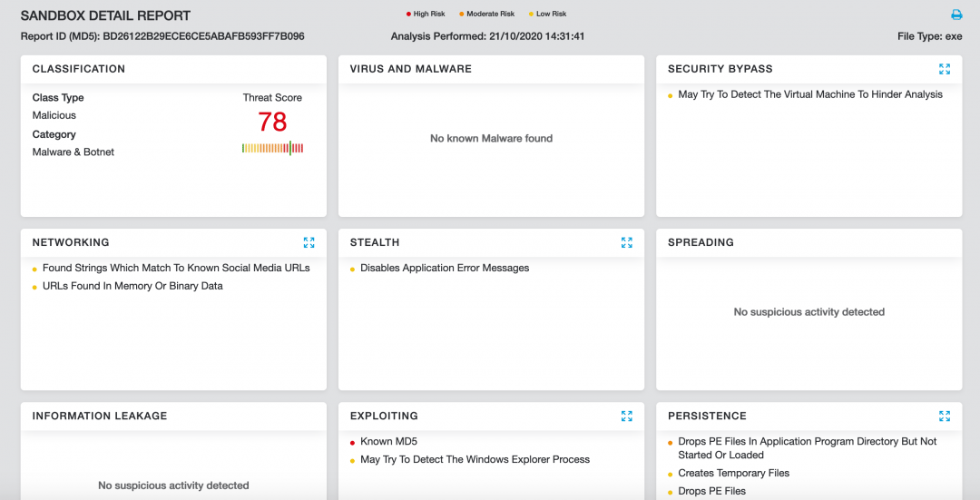This screenshot has width=980, height=500.
Task: Click the Classification panel header
Action: tap(79, 69)
